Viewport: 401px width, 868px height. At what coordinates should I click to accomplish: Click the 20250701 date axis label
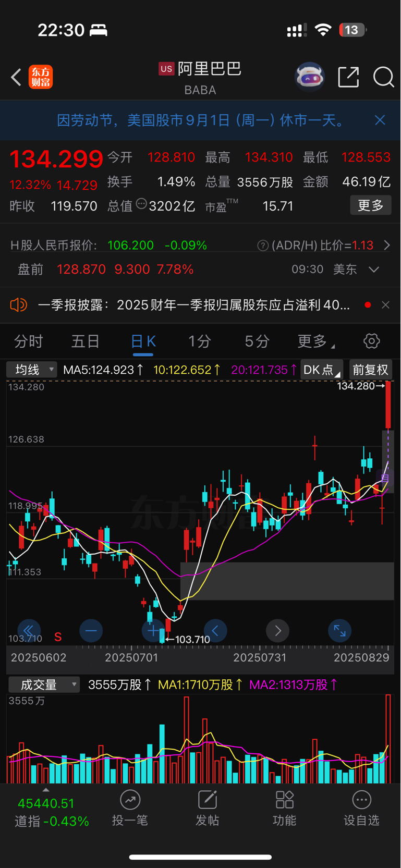[x=131, y=658]
